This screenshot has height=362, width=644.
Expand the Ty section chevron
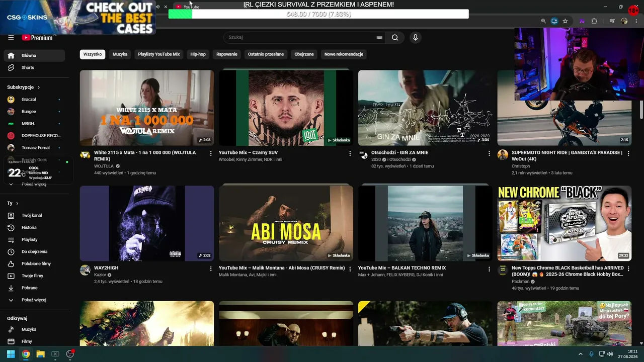click(x=17, y=204)
